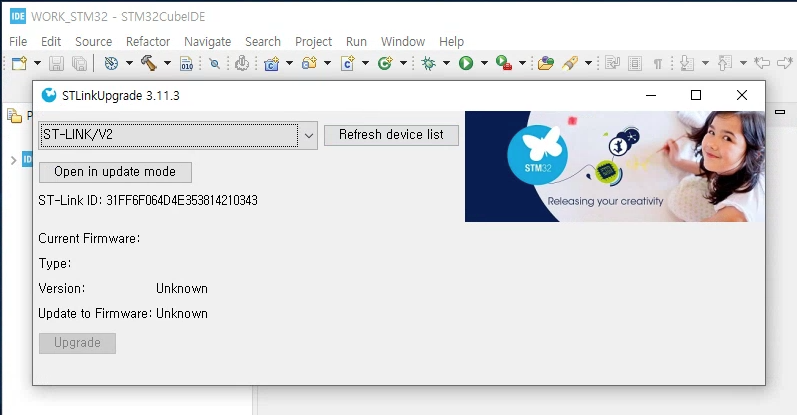
Task: Click the Open Element folder icon
Action: pos(545,63)
